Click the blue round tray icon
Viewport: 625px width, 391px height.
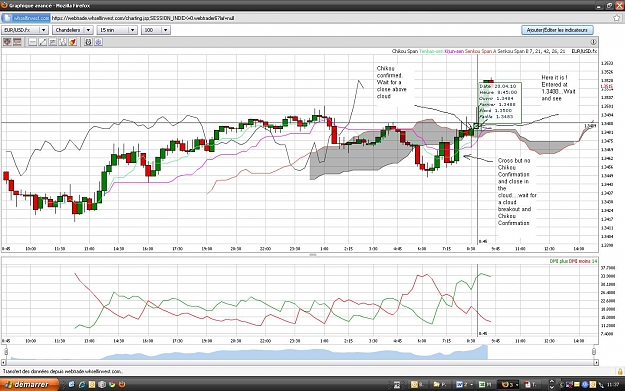(x=585, y=385)
